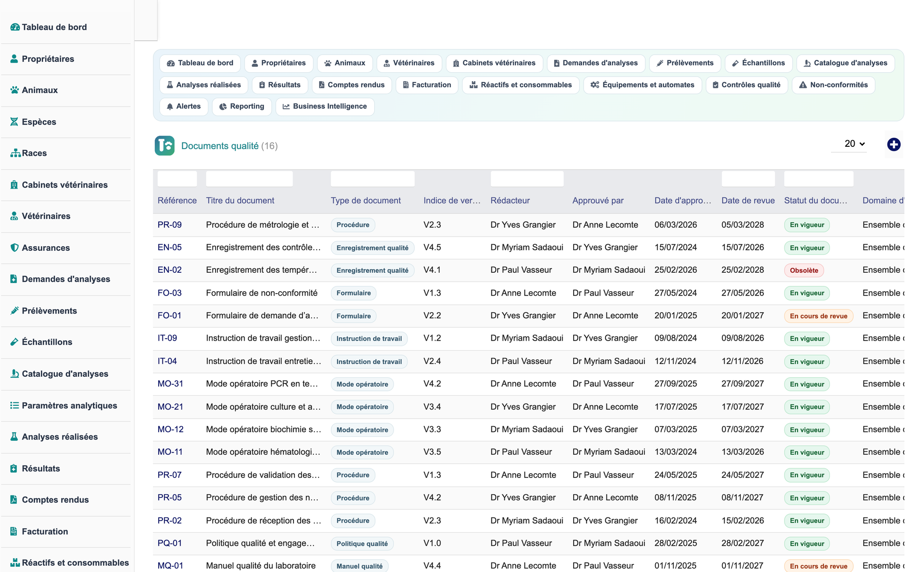Click the sidebar Paramètres analytiques list icon
Viewport: 924px width, 572px height.
(x=14, y=405)
